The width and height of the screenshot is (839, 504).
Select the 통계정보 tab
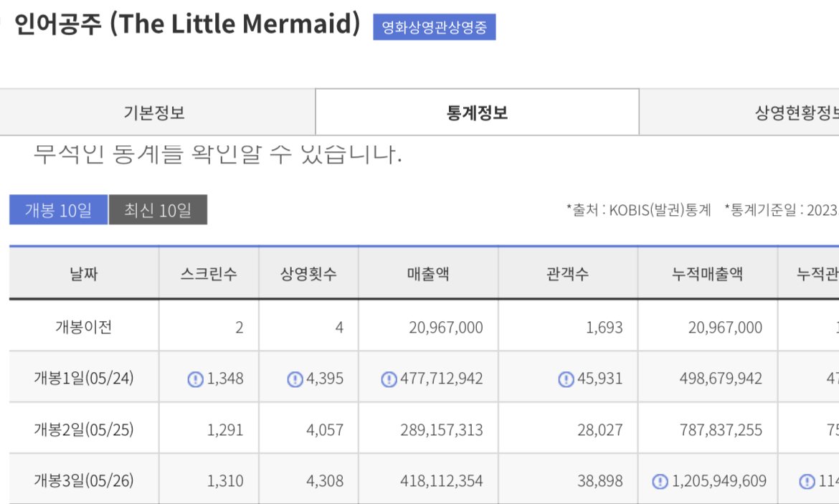478,113
